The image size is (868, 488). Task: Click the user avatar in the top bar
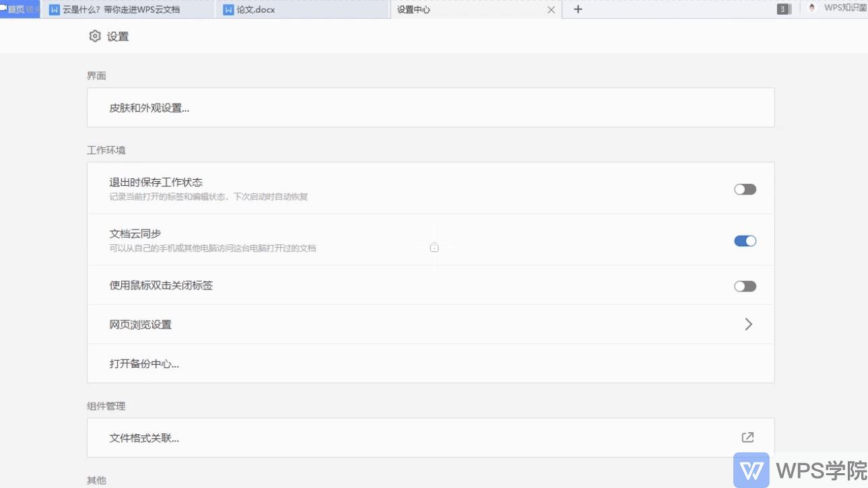810,9
